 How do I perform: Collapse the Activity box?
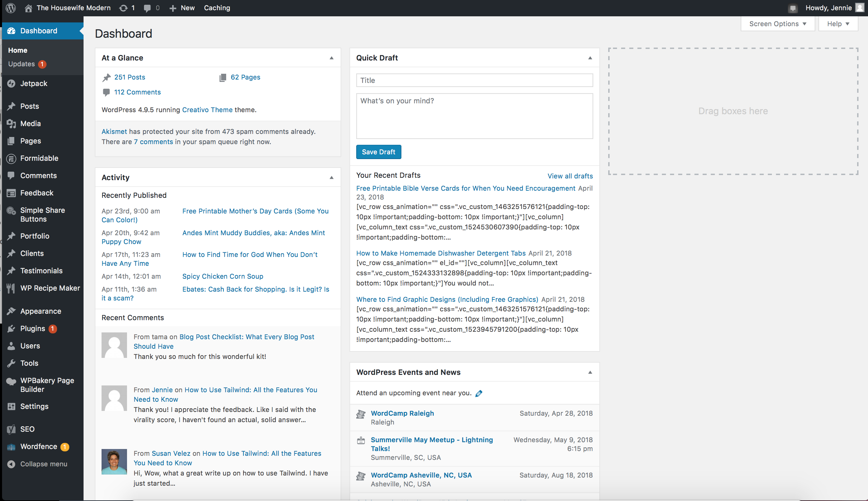pyautogui.click(x=331, y=177)
